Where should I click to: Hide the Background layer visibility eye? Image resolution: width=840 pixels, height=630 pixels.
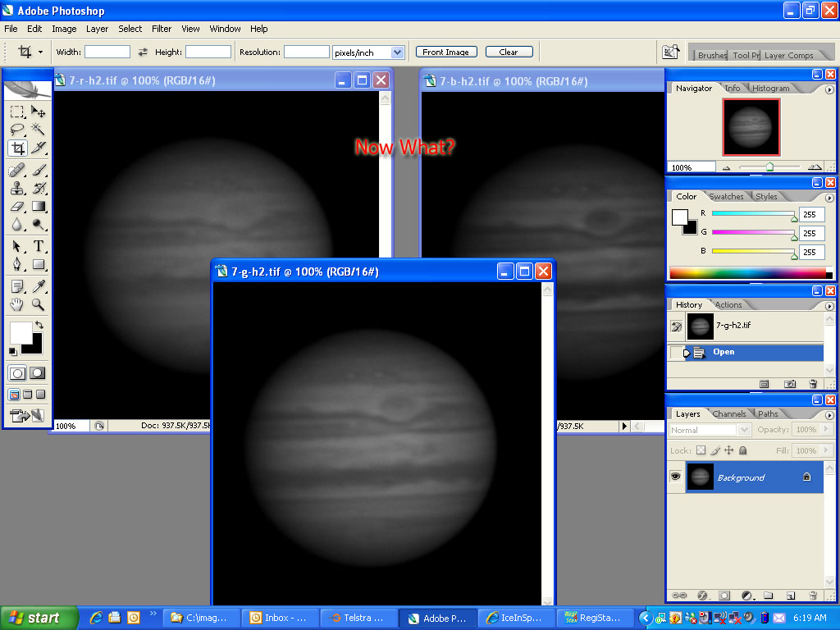(x=676, y=477)
